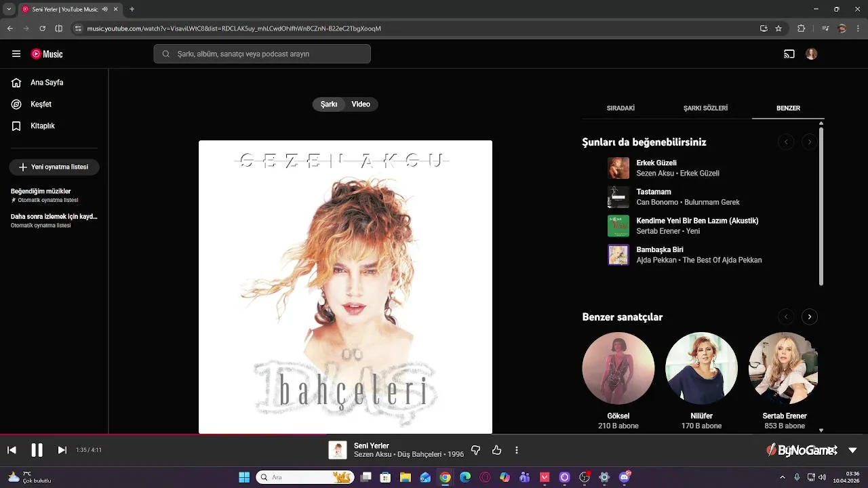Open the ŞARKI SÖZLERİ tab

tap(705, 108)
